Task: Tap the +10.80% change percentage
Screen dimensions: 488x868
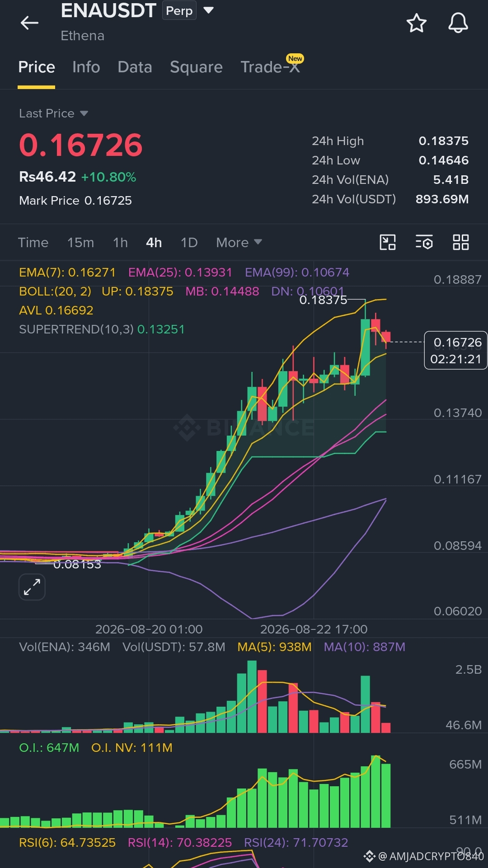Action: 108,177
